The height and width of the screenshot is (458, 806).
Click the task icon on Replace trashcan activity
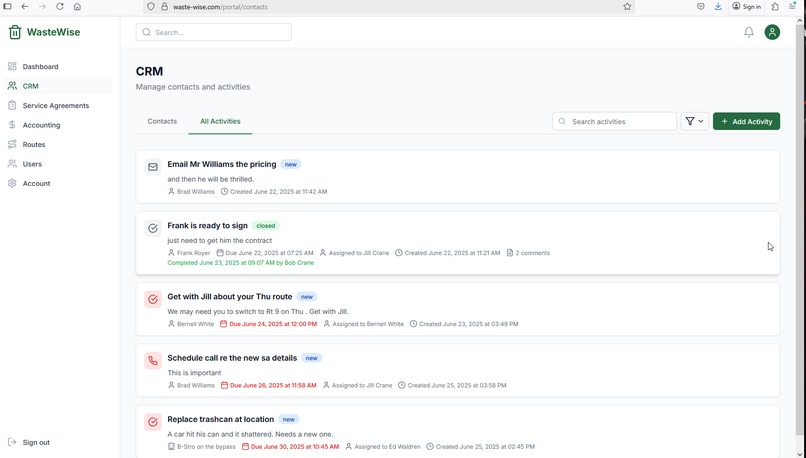[x=153, y=422]
